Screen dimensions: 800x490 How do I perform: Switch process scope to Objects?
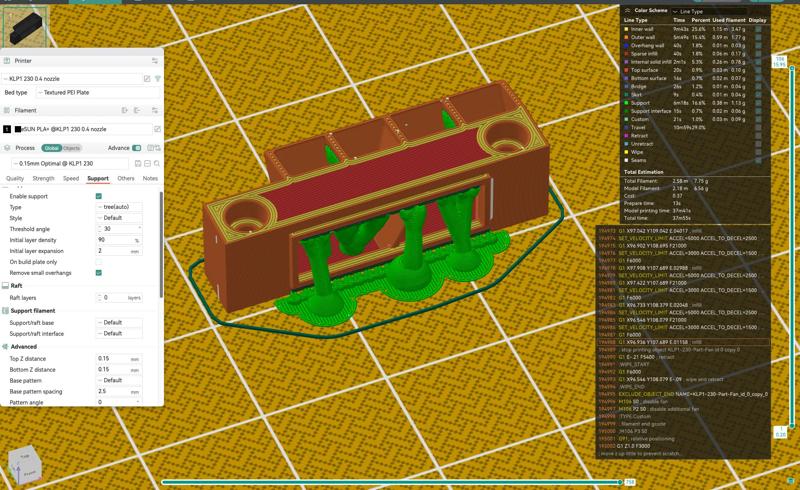(71, 148)
